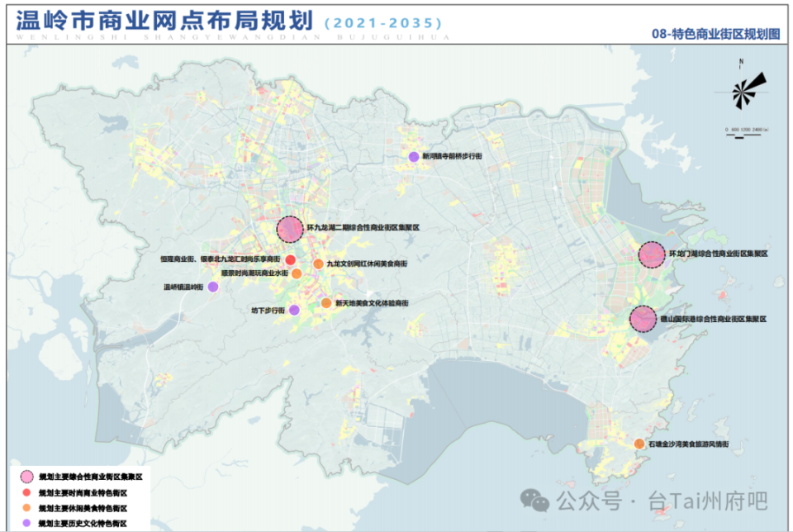Viewport: 793px width, 532px height.
Task: Click the purple marker for 新河镇寺前桥步行街
Action: click(413, 155)
